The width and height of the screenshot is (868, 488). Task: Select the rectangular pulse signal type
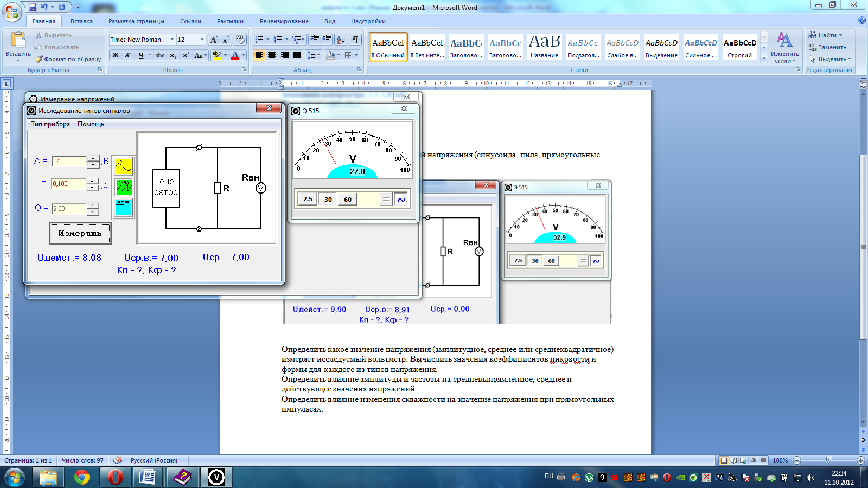(124, 208)
